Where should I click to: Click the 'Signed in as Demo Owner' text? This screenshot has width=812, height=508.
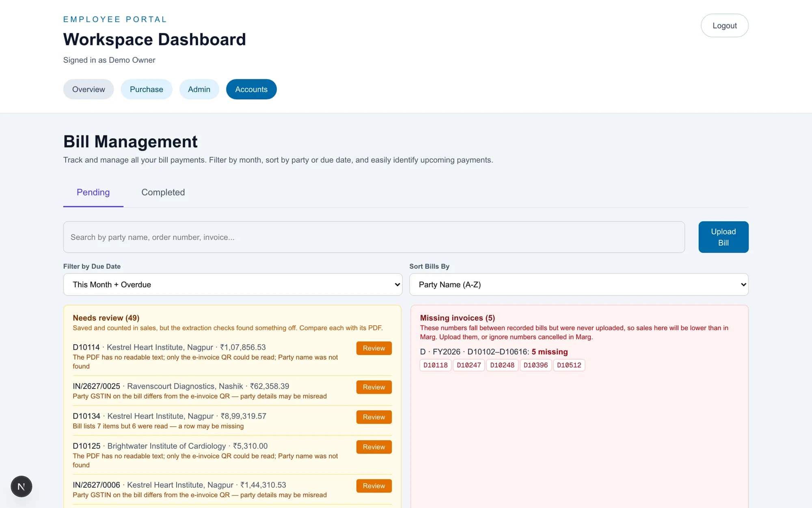[x=109, y=60]
